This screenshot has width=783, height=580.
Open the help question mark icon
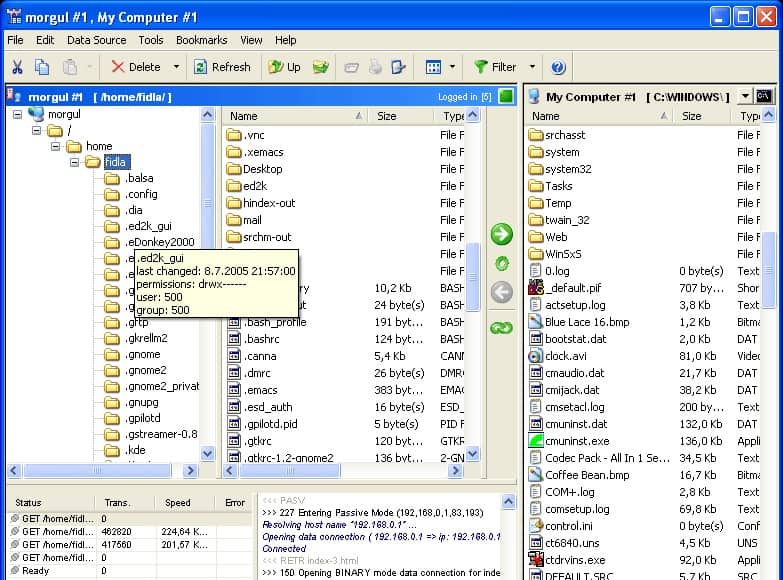pos(558,67)
